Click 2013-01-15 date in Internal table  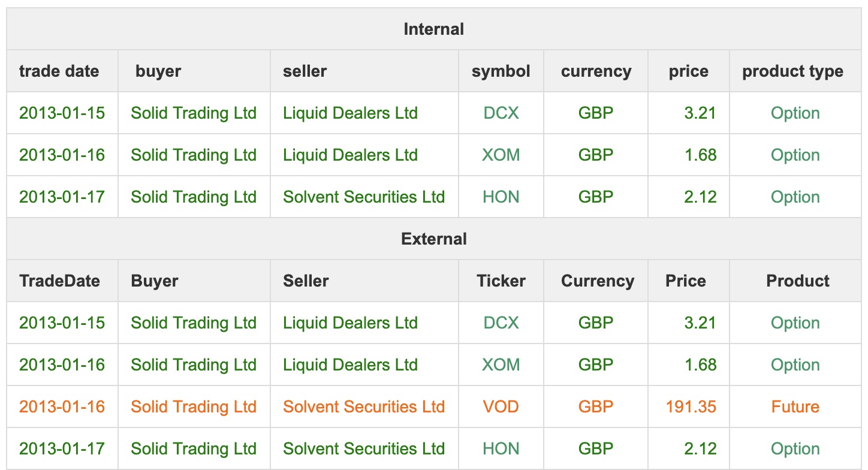[62, 113]
